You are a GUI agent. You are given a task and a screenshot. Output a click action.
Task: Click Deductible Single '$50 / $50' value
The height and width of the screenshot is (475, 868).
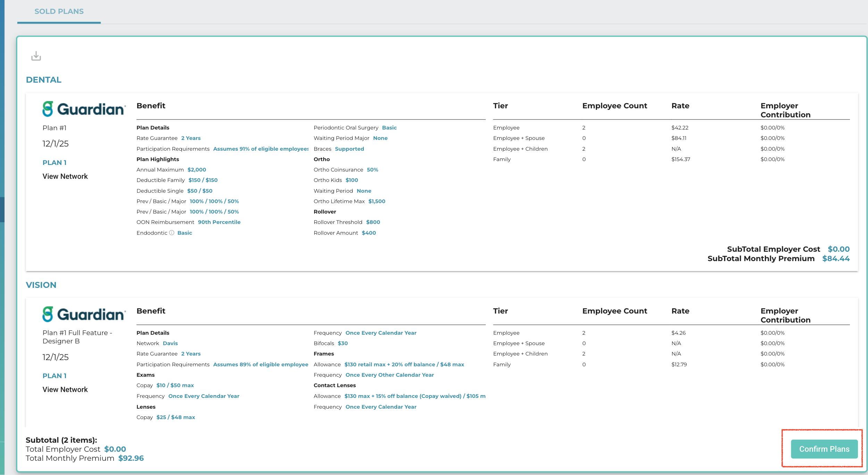[x=200, y=191]
